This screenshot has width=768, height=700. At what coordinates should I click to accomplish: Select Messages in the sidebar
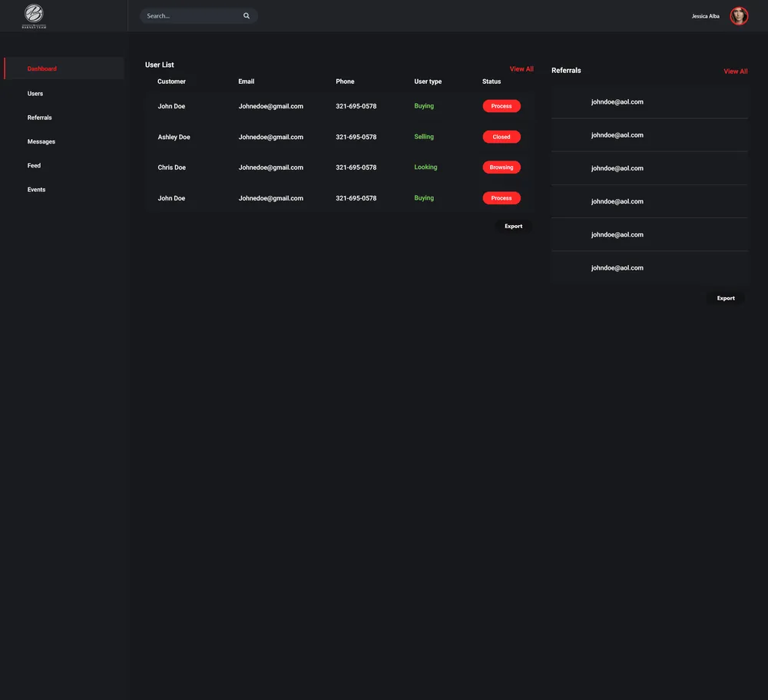(x=41, y=141)
